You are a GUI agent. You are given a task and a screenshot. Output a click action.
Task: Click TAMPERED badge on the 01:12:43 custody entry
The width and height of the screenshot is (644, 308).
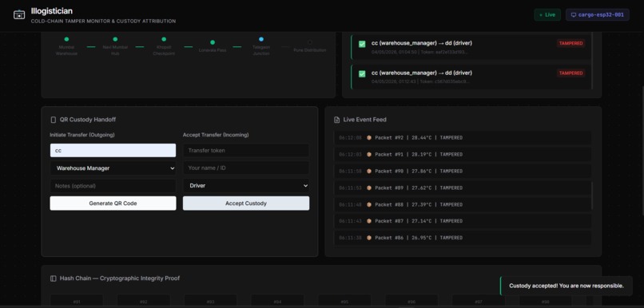[x=571, y=73]
